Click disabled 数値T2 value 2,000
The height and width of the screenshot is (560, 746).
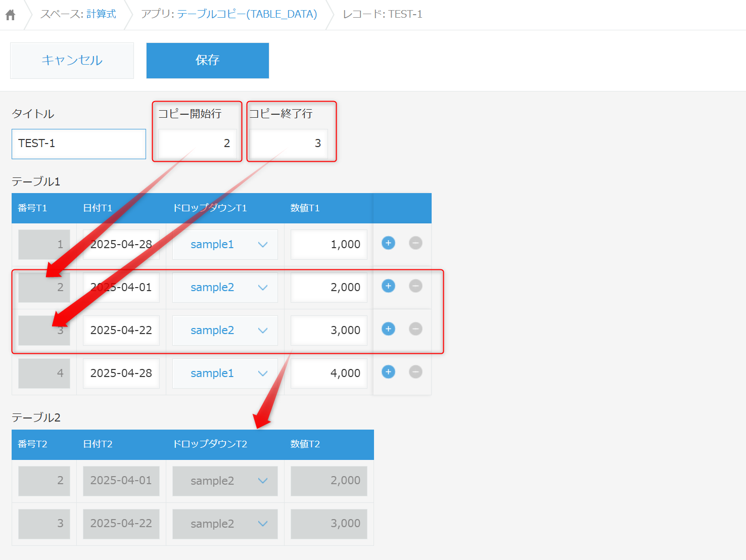click(x=329, y=481)
